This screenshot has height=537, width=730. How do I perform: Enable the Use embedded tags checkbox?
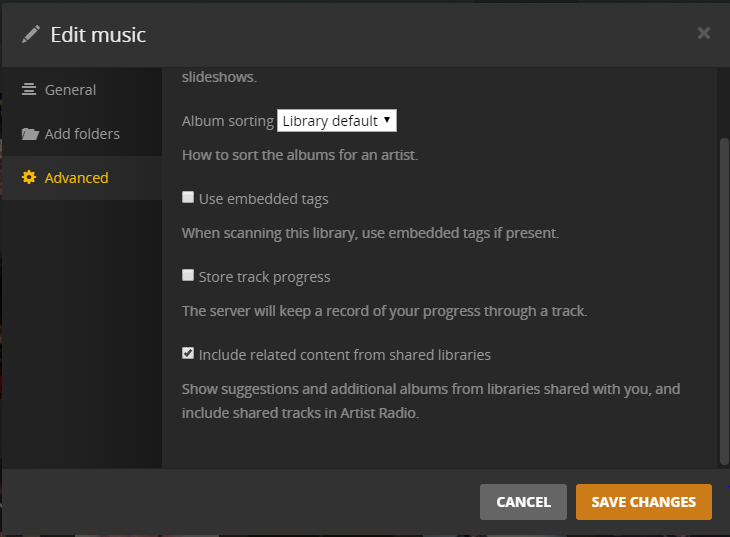(x=188, y=198)
